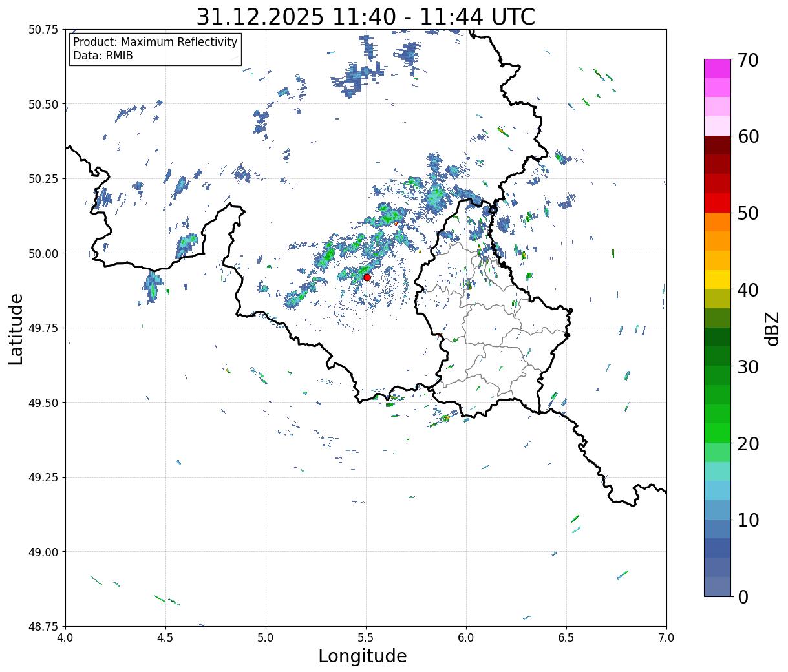This screenshot has width=788, height=672.
Task: Click the 60 colorbar tick label
Action: (748, 136)
